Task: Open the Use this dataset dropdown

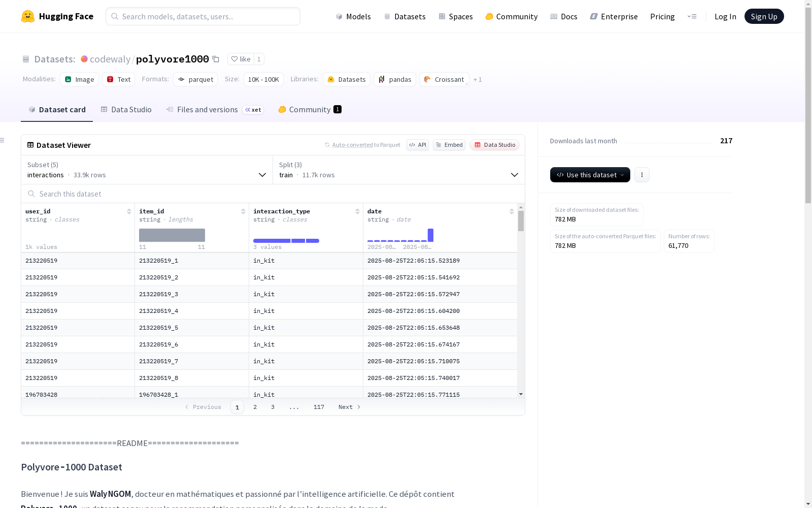Action: pyautogui.click(x=590, y=175)
